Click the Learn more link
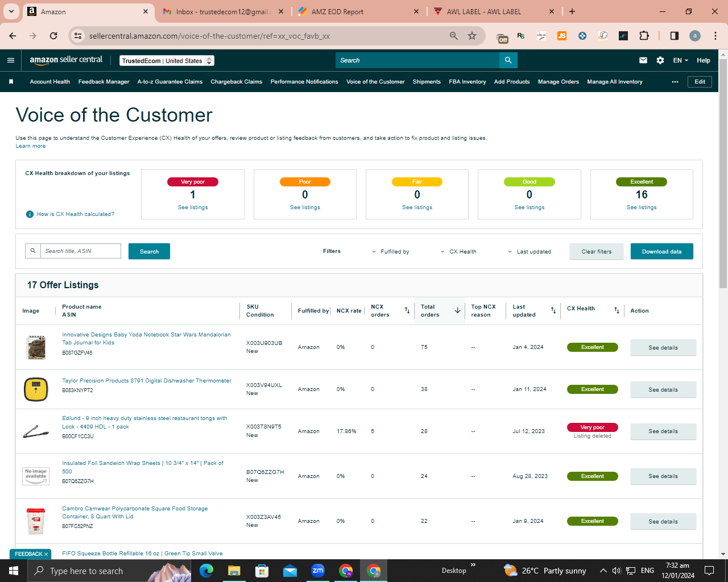Screen dimensions: 728x582 click(x=31, y=146)
